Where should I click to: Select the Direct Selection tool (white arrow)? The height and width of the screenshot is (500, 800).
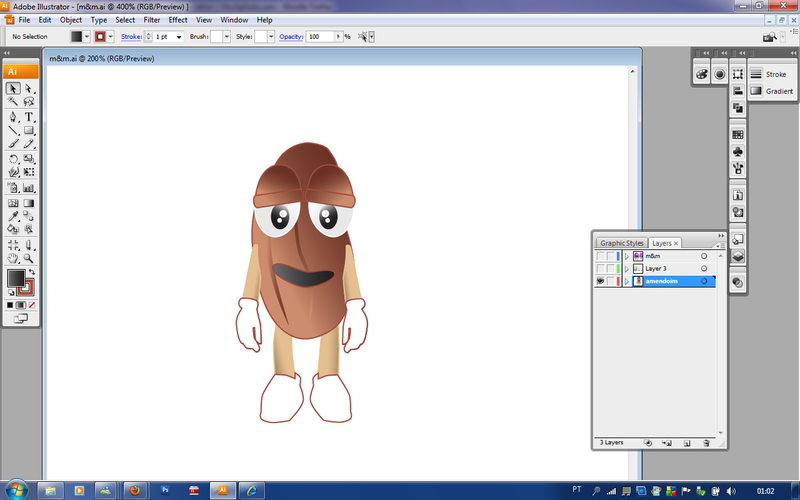[x=29, y=88]
